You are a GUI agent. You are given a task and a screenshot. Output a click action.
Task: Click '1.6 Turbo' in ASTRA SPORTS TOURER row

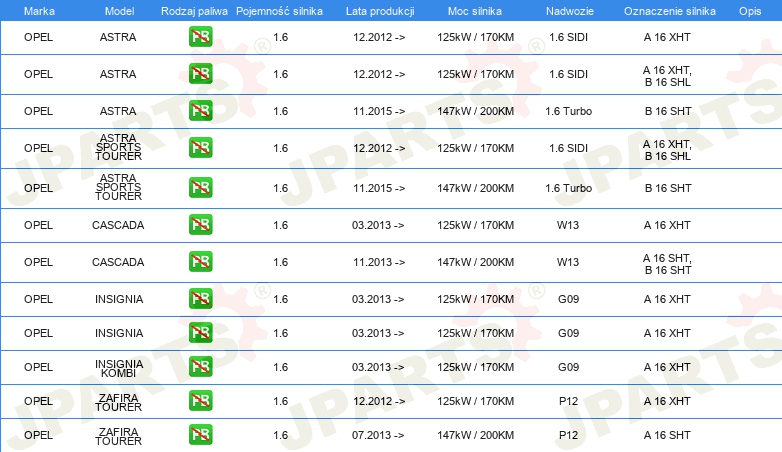[x=569, y=188]
